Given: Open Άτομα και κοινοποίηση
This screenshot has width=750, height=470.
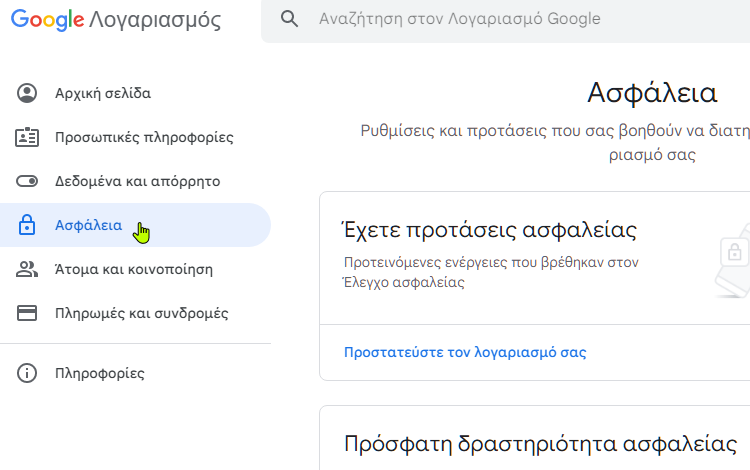Looking at the screenshot, I should click(x=135, y=269).
